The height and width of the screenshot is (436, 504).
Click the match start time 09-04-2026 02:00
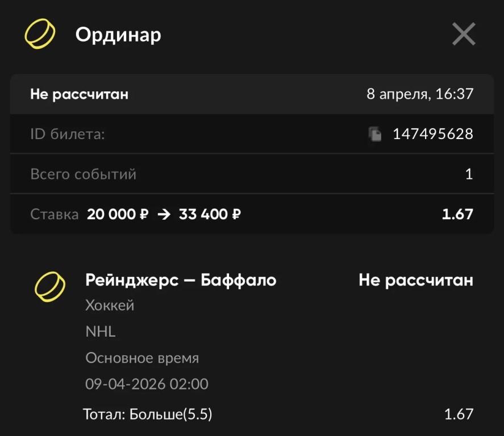tap(147, 384)
